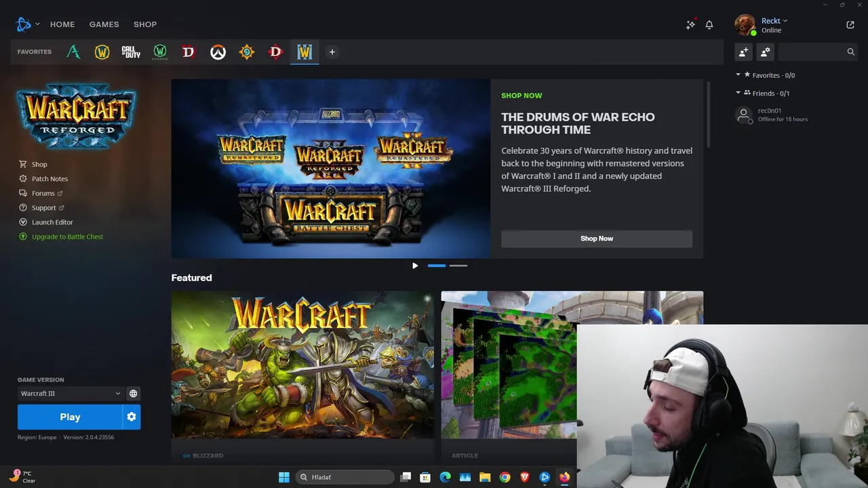Add a game to favorites with plus
The height and width of the screenshot is (488, 868).
[x=332, y=52]
